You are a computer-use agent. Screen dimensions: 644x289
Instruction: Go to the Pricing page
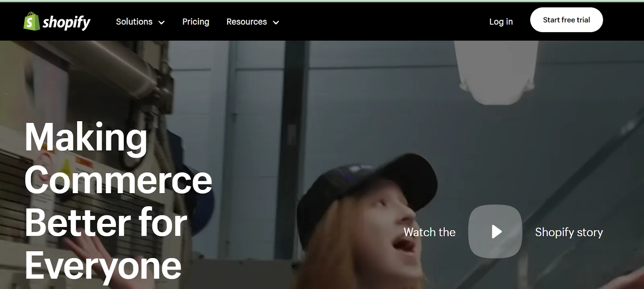(196, 22)
